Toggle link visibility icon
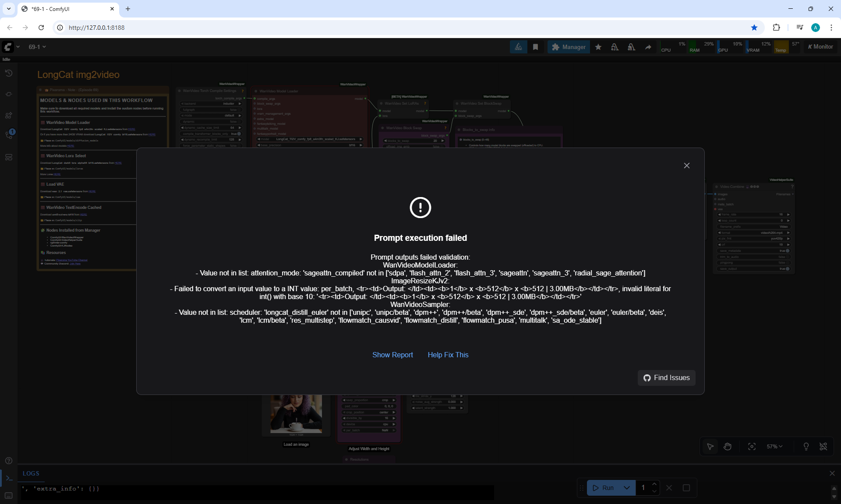 click(x=823, y=446)
